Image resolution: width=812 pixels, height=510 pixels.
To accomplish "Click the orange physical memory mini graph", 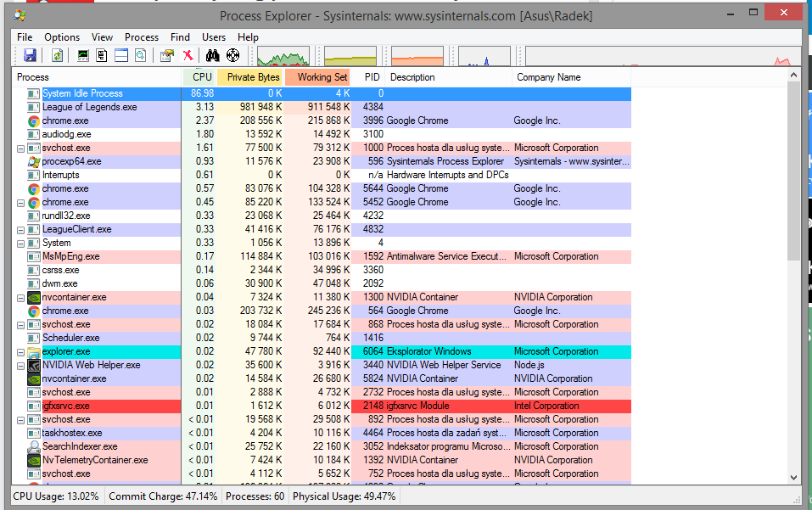I will click(417, 56).
